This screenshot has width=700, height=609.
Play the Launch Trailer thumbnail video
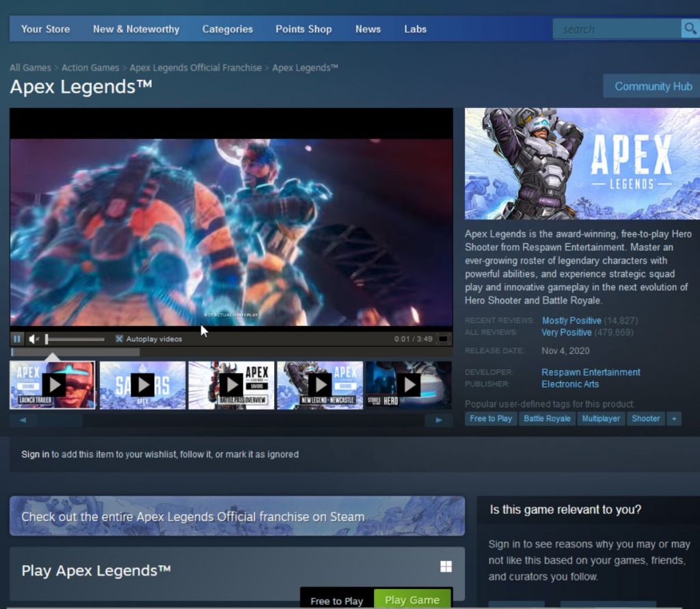tap(53, 384)
